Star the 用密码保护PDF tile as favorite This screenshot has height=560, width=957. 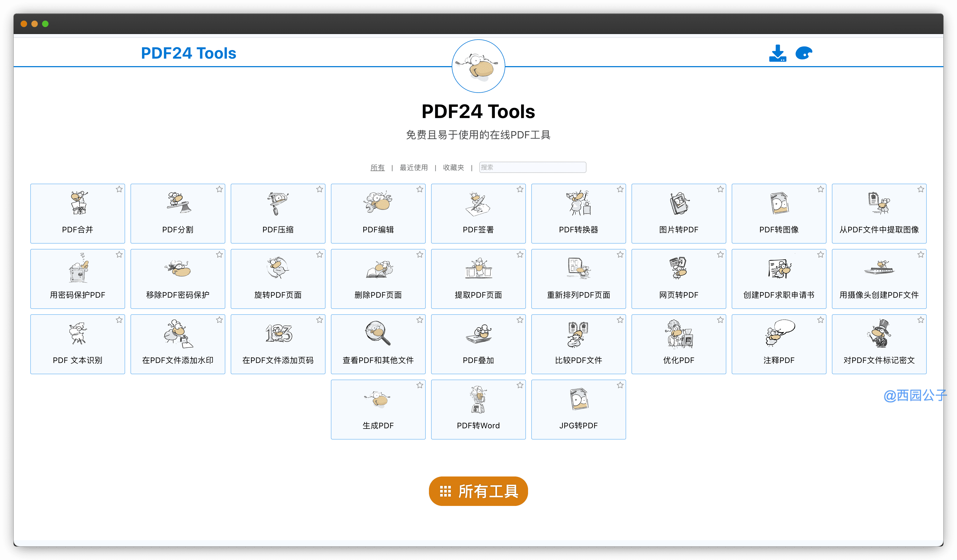coord(119,255)
